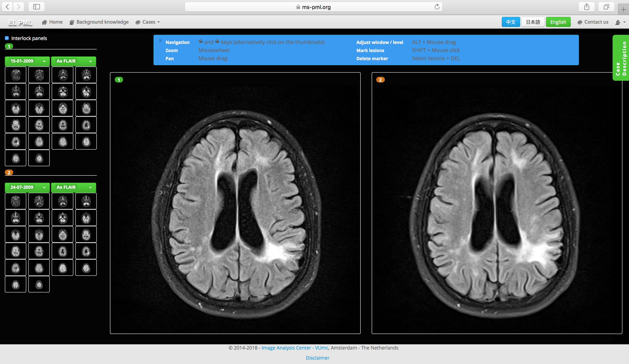Open the 15-01-2009 date dropdown
Viewport: 629px width, 364px height.
[27, 61]
